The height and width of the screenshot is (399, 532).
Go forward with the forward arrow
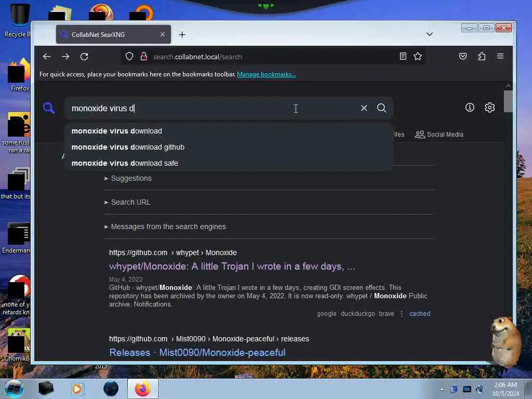pos(65,57)
